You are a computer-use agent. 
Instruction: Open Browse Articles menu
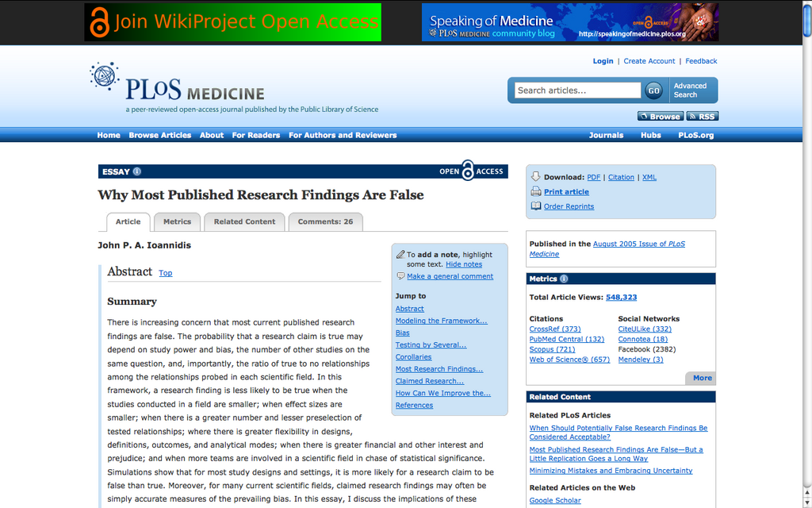tap(160, 135)
